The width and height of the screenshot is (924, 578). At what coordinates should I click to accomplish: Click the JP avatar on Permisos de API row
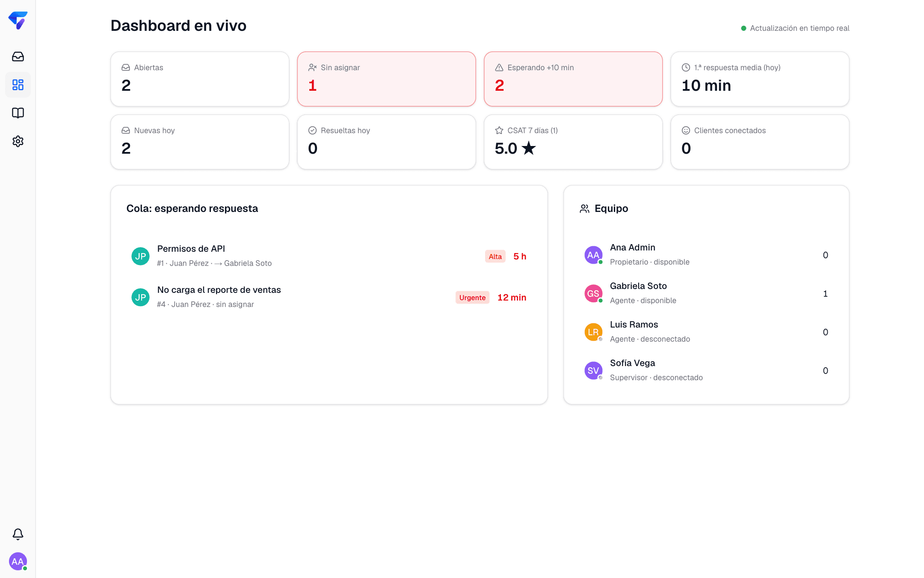coord(140,256)
